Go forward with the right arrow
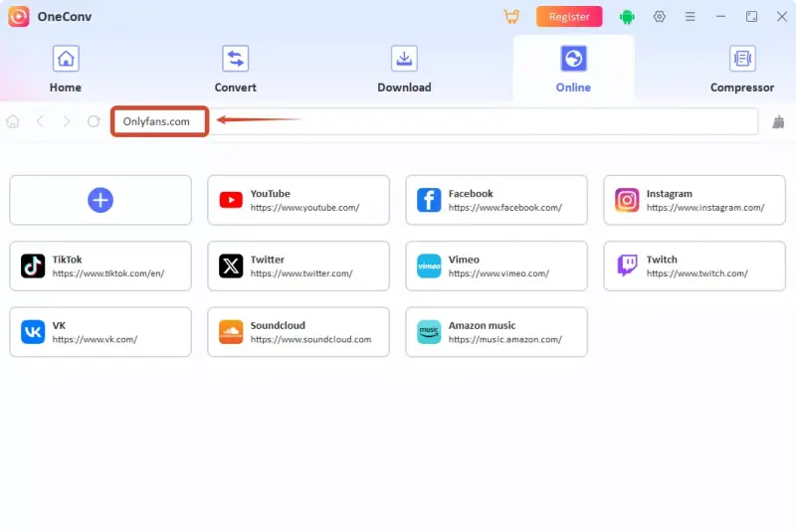 (x=67, y=121)
